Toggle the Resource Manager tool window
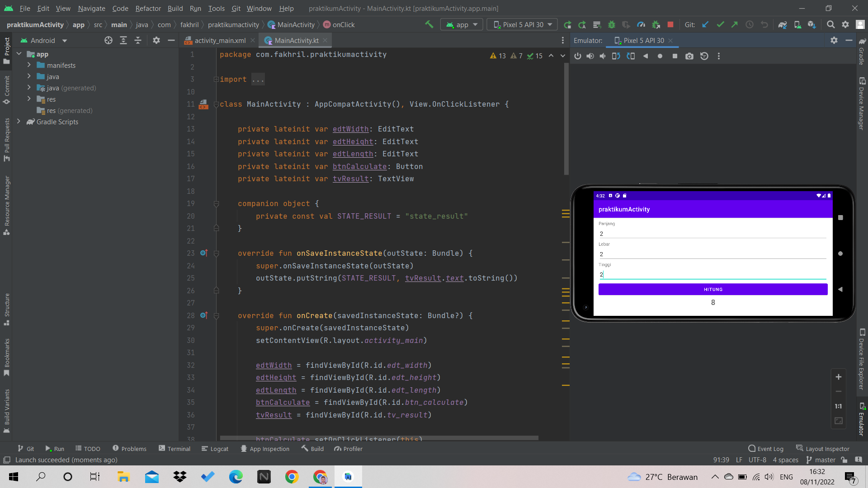Image resolution: width=868 pixels, height=488 pixels. point(6,205)
